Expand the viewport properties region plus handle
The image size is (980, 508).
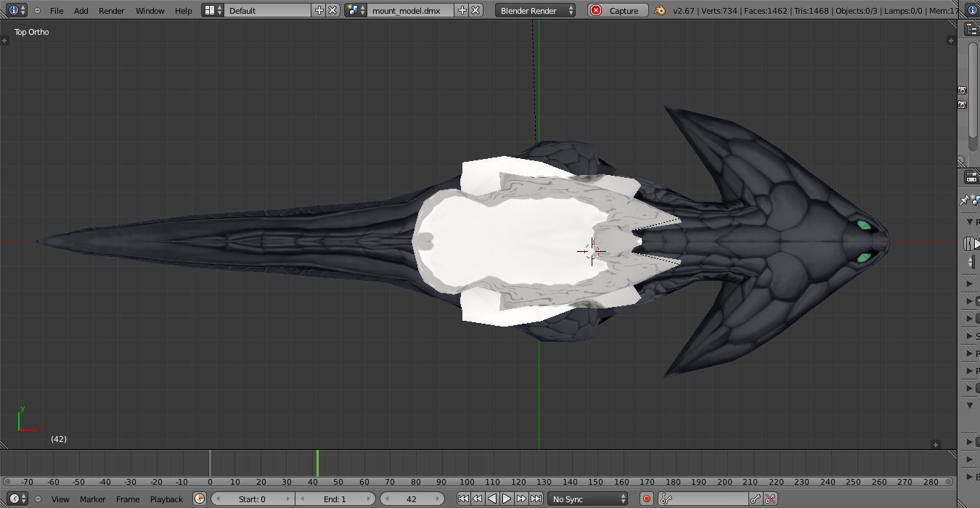pos(952,41)
